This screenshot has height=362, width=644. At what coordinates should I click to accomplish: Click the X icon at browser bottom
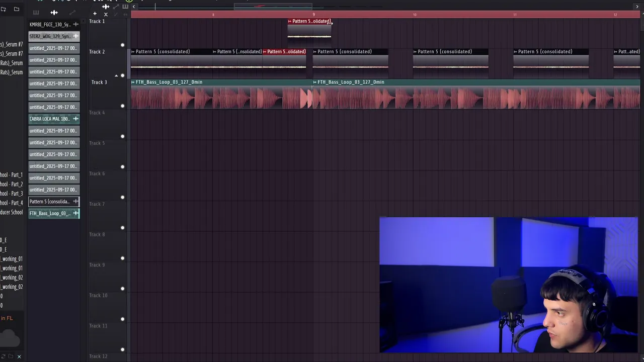[x=19, y=356]
